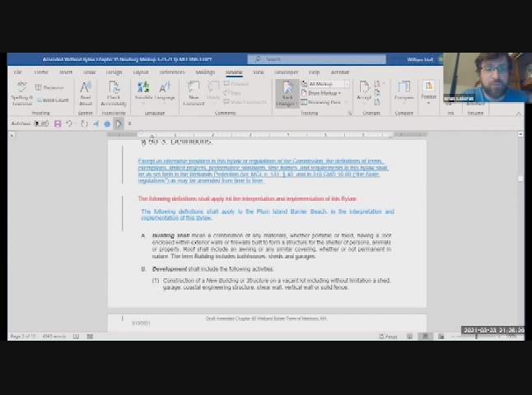Switch to the References ribbon tab

172,72
